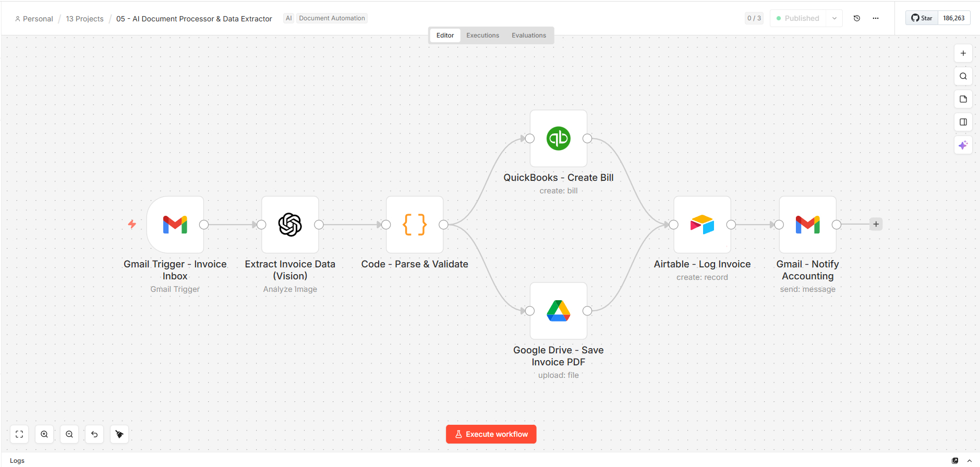
Task: Open the Airtable - Log Invoice node
Action: click(x=703, y=225)
